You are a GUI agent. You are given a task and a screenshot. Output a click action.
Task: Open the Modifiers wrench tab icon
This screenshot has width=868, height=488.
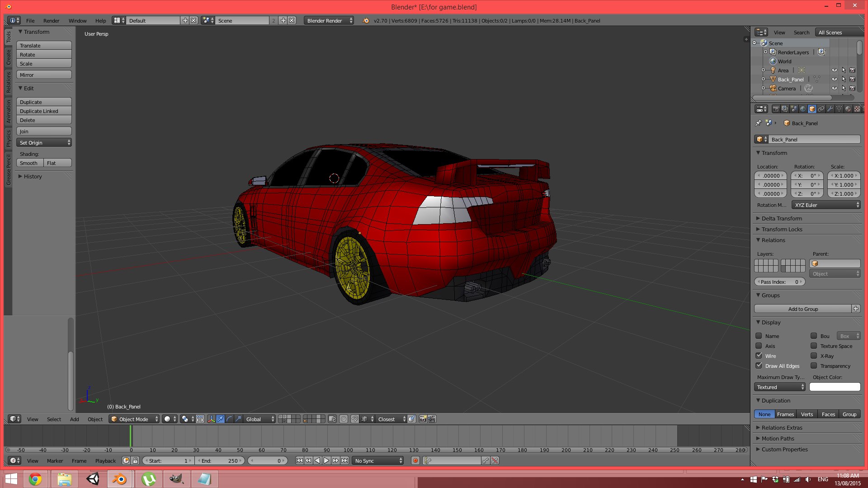coord(830,109)
